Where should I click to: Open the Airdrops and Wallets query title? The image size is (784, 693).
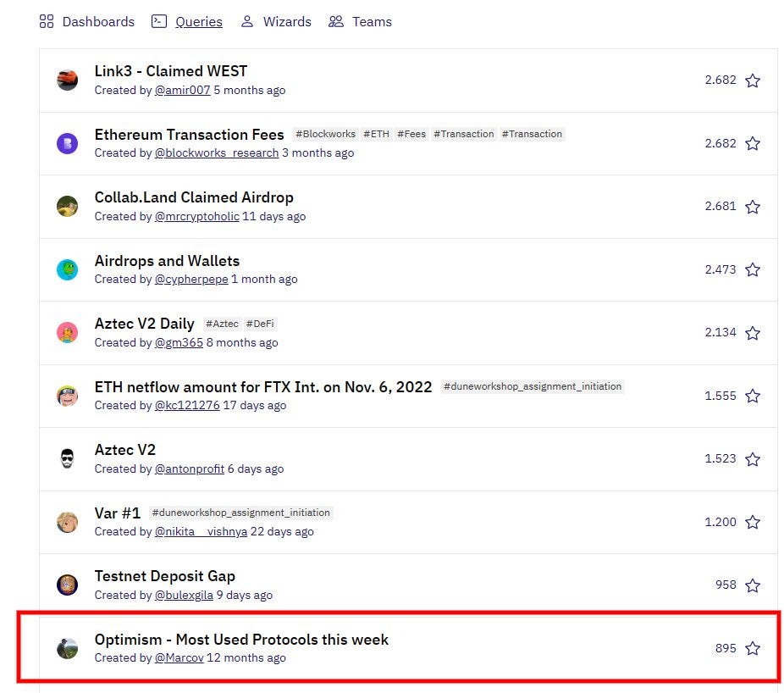click(x=167, y=261)
